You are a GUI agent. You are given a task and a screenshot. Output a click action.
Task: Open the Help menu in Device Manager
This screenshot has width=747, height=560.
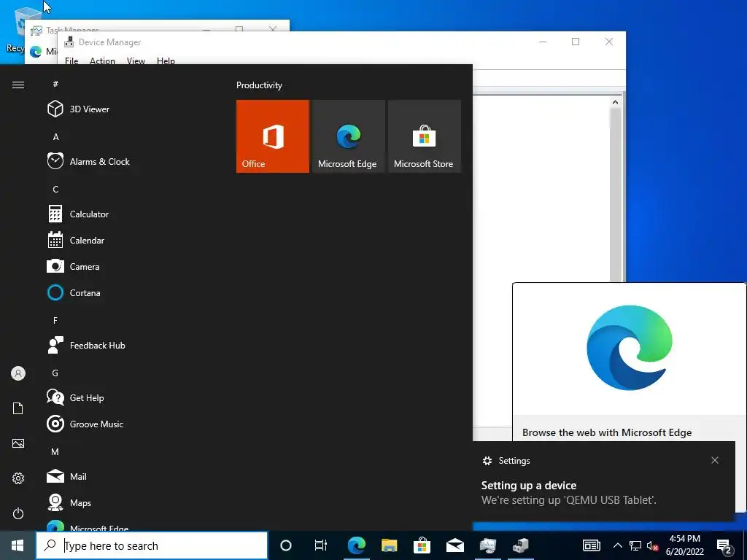tap(166, 61)
